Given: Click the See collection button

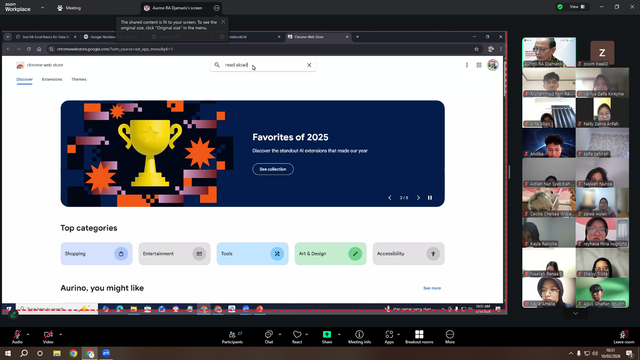Looking at the screenshot, I should [273, 169].
